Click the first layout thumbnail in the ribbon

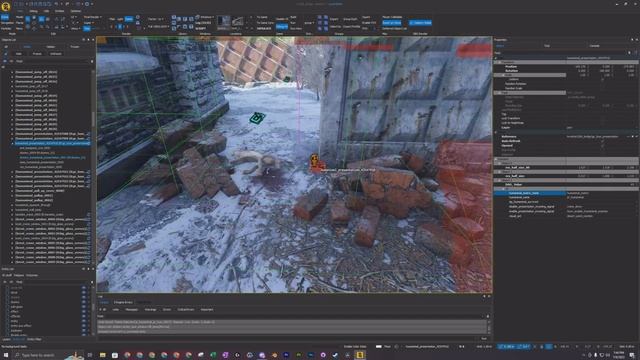[x=224, y=21]
